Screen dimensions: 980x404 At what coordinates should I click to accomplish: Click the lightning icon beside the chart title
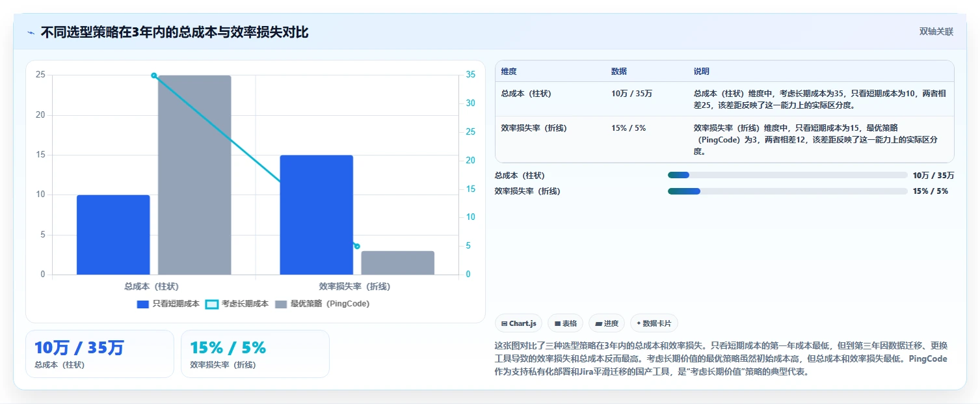click(x=31, y=33)
